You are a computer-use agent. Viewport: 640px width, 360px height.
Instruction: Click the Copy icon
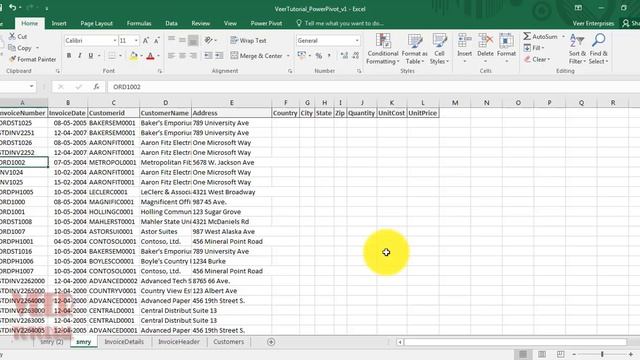[x=12, y=48]
